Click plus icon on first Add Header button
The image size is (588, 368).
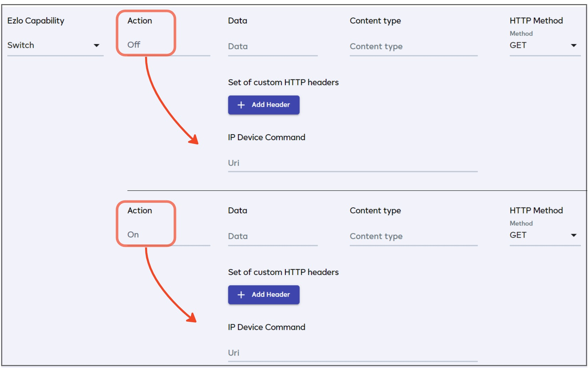pos(241,105)
